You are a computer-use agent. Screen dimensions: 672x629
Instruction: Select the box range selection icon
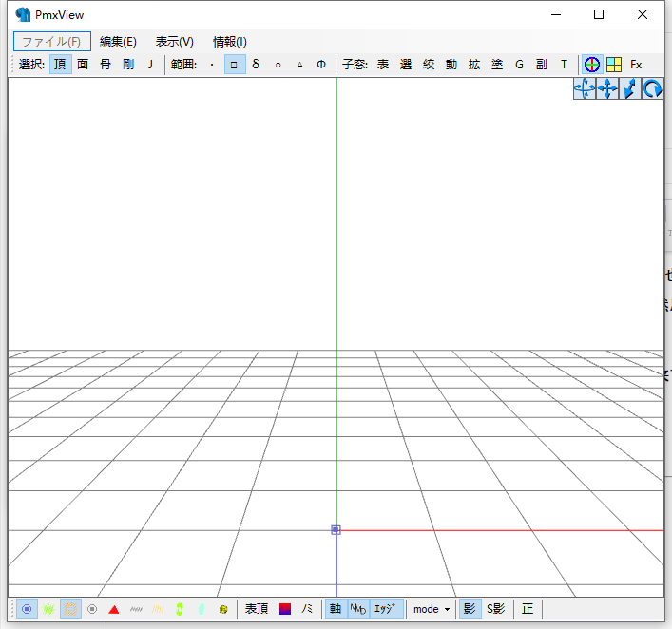click(234, 65)
